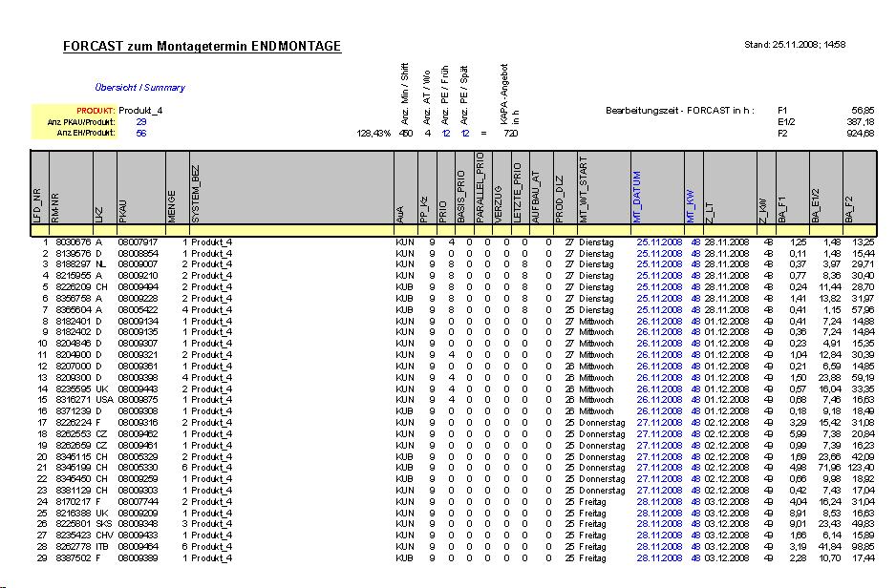Select PKAU cell 08009007
Screen dimensions: 896x588
[x=138, y=264]
